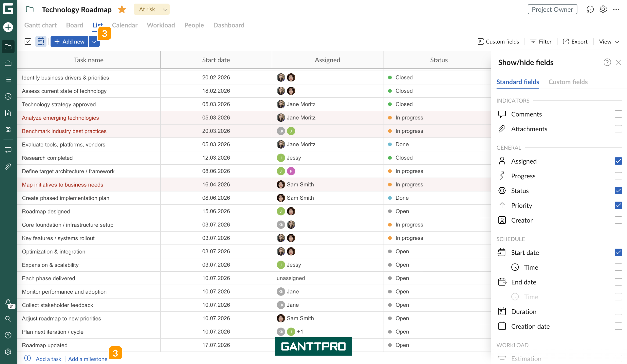Open the Projects folder icon in sidebar
The height and width of the screenshot is (364, 627).
tap(8, 47)
